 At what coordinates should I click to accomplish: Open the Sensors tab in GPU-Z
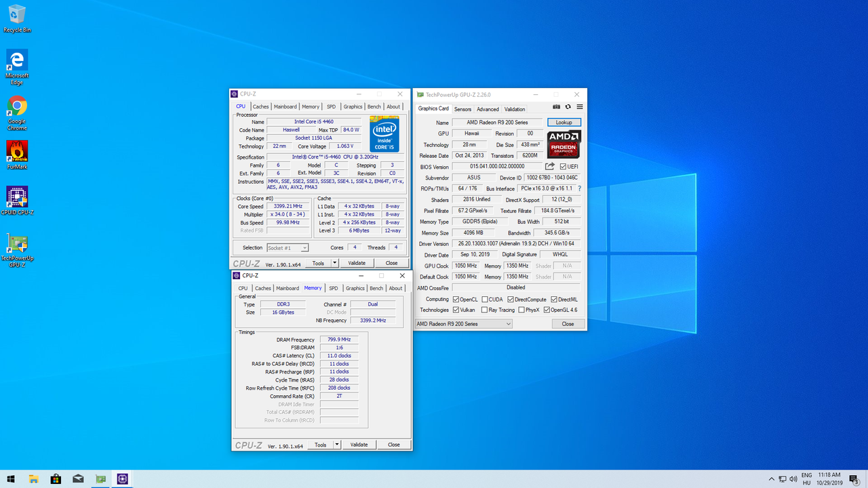[x=462, y=109]
